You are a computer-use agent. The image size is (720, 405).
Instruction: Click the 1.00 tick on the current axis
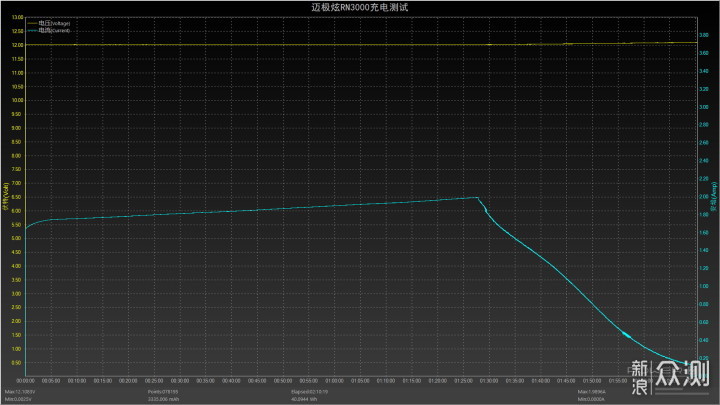pyautogui.click(x=703, y=286)
